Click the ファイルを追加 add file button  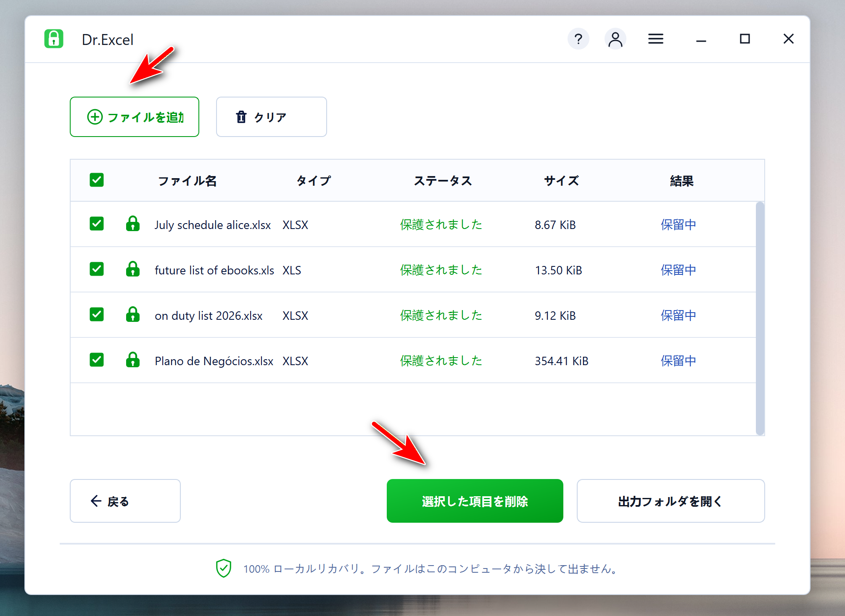[x=135, y=117]
